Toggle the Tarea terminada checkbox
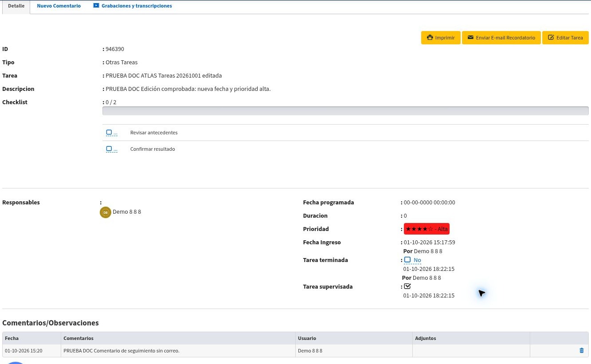 (x=407, y=260)
